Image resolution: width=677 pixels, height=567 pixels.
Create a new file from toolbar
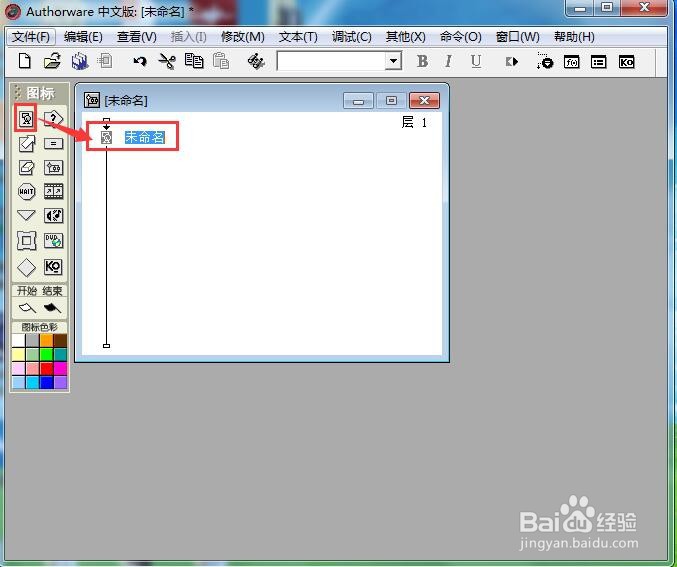pyautogui.click(x=25, y=61)
